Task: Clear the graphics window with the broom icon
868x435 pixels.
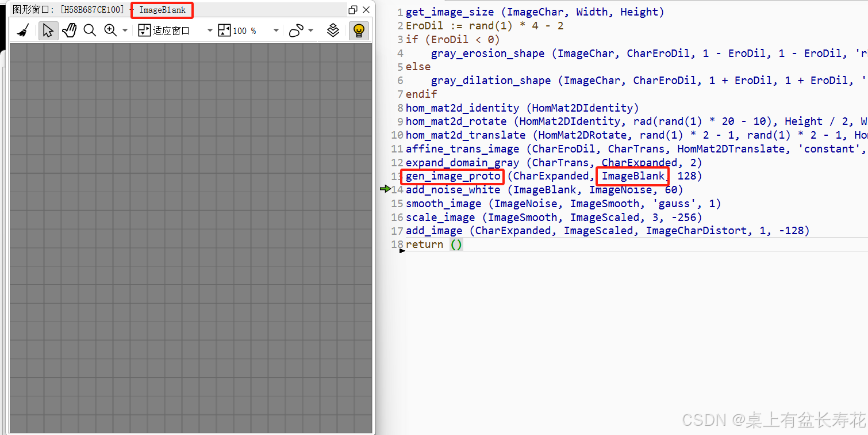Action: coord(22,30)
